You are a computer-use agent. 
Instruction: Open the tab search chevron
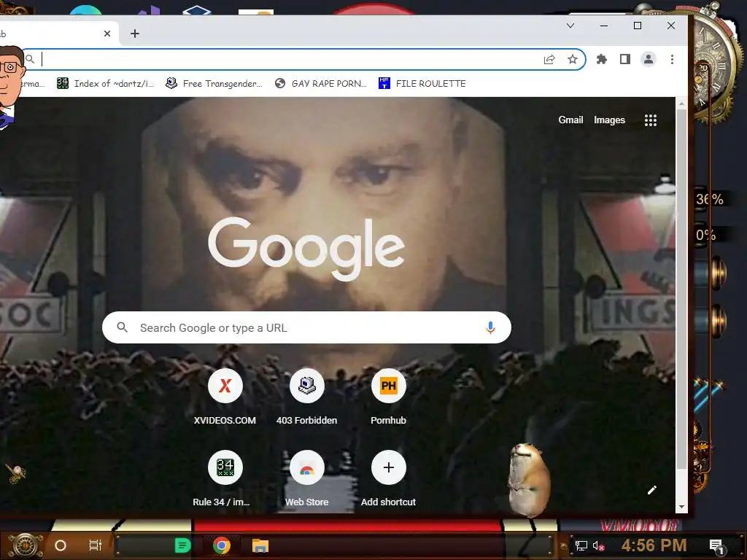(570, 26)
